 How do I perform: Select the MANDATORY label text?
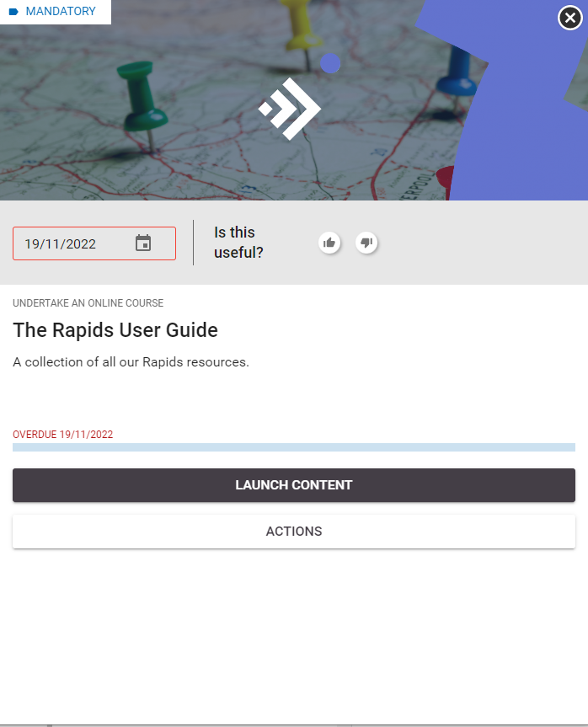(61, 12)
